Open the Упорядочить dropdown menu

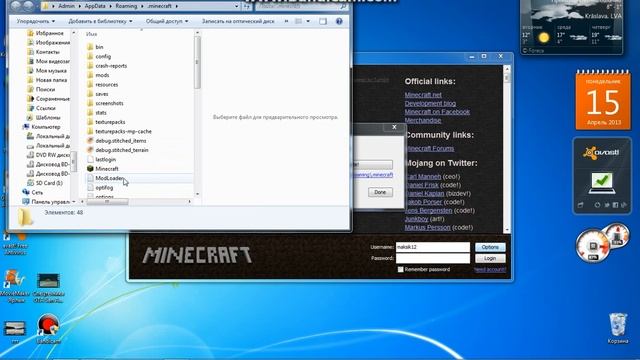[x=36, y=21]
